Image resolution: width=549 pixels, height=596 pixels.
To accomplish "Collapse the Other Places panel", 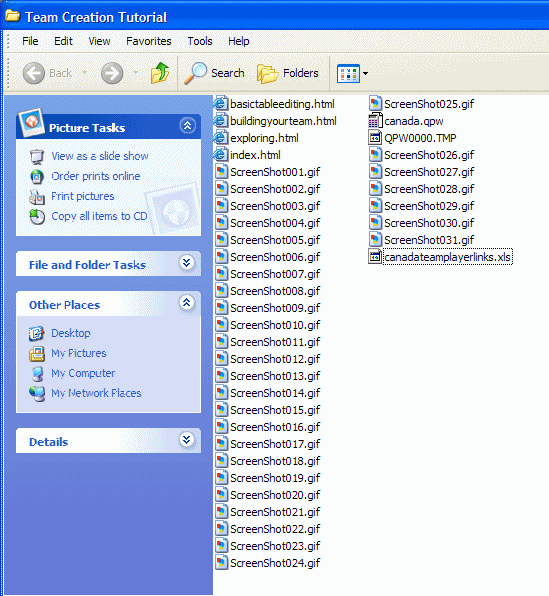I will coord(186,303).
